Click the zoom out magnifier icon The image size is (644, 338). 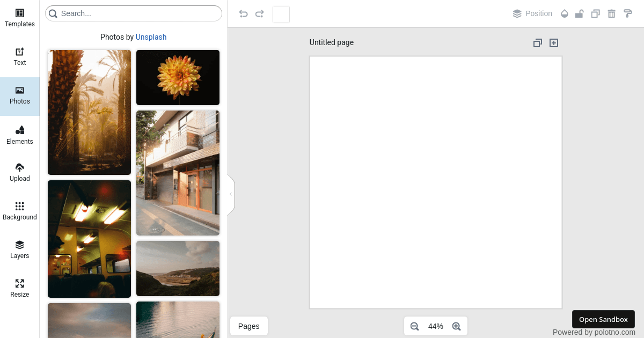(x=414, y=326)
